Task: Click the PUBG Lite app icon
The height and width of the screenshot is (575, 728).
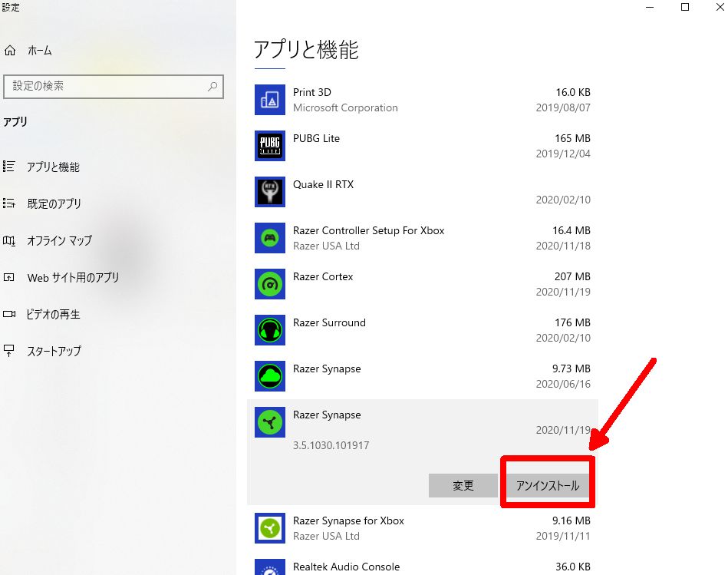Action: tap(270, 145)
